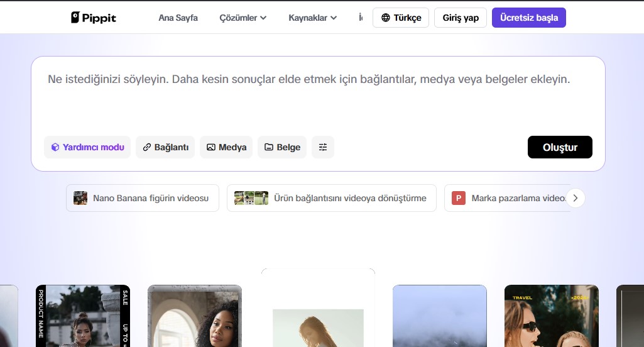Open the settings sliders icon
Viewport: 644px width, 347px height.
323,147
